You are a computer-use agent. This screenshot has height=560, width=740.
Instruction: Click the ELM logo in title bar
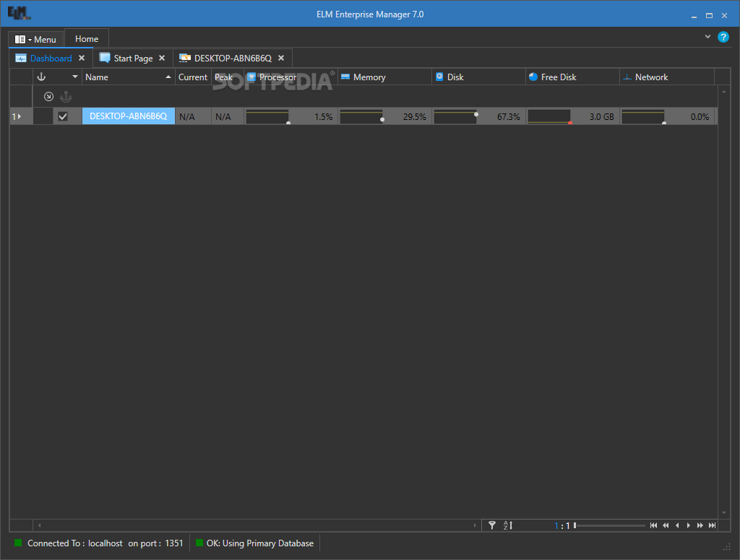[x=19, y=13]
